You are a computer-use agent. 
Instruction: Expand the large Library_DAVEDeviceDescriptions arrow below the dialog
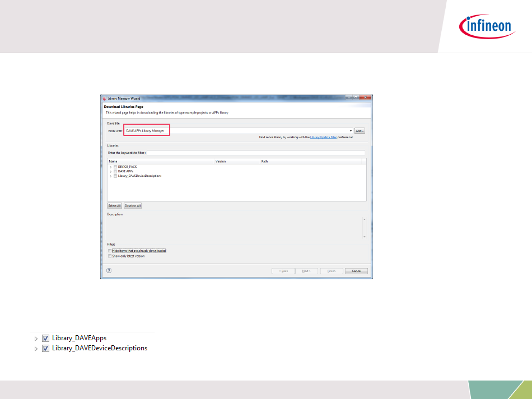pyautogui.click(x=36, y=349)
